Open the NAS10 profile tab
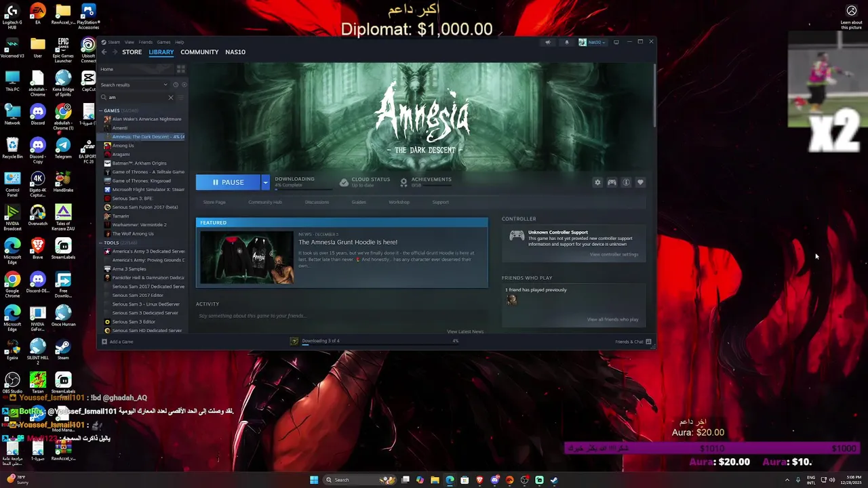Image resolution: width=868 pixels, height=488 pixels. click(x=235, y=52)
